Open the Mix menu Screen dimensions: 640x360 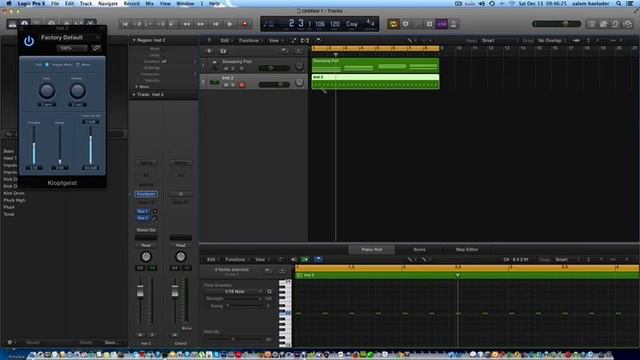[x=150, y=3]
